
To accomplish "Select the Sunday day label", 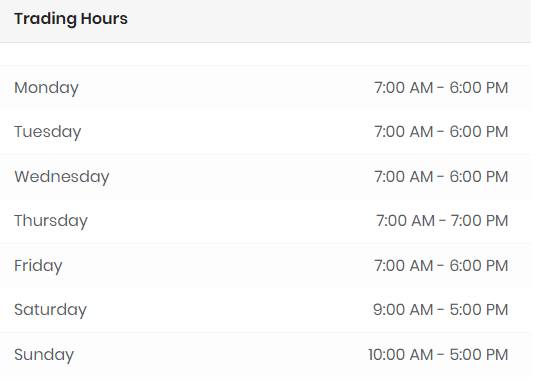I will 44,355.
